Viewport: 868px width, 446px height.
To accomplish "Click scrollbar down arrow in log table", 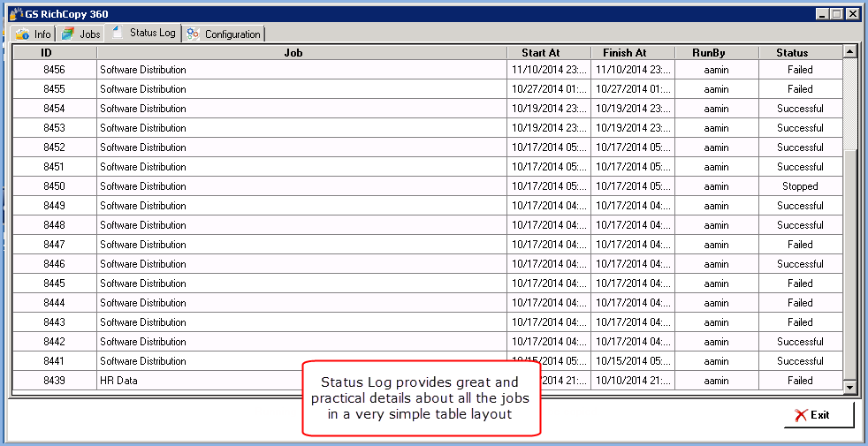I will pyautogui.click(x=849, y=388).
